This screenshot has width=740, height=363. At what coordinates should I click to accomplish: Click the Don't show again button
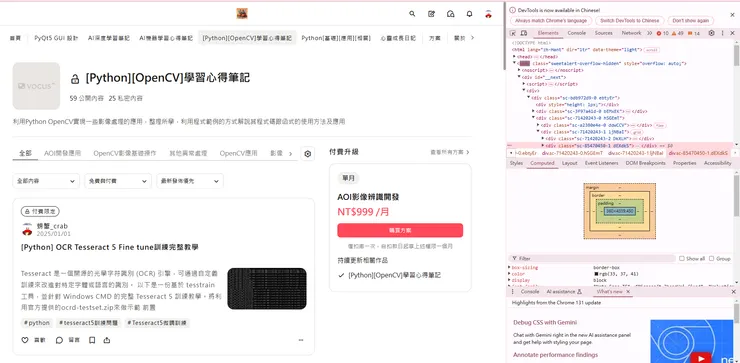pos(690,21)
